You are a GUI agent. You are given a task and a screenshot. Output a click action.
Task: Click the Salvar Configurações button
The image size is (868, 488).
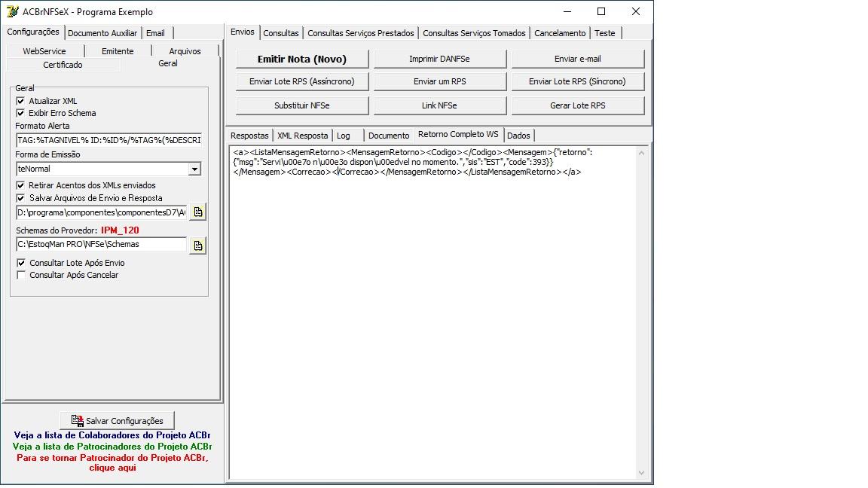pos(117,420)
